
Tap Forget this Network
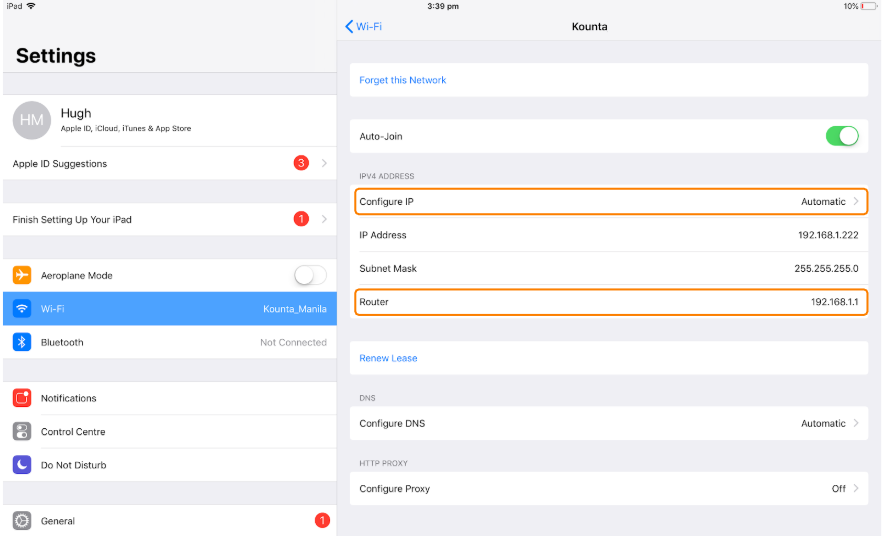[x=403, y=80]
